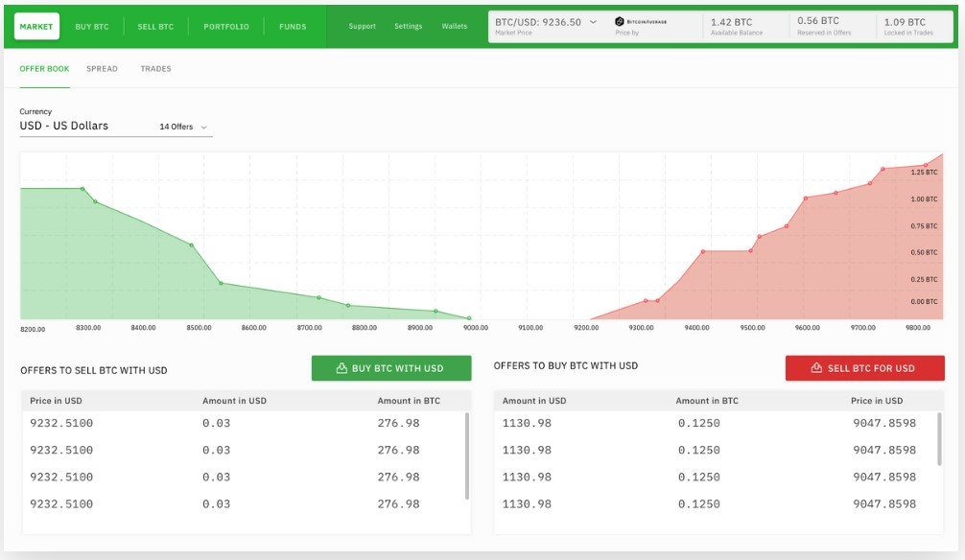The image size is (965, 560).
Task: Toggle the highlighted OFFER BOOK view
Action: click(x=44, y=68)
